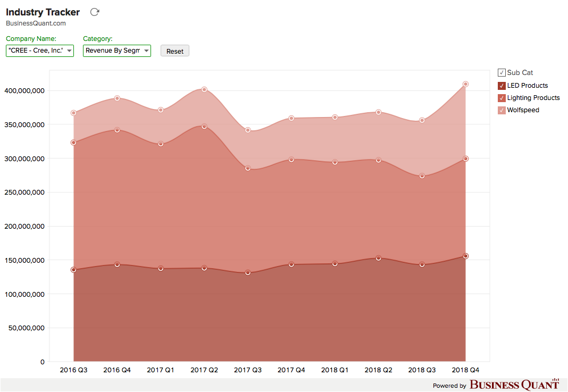The height and width of the screenshot is (392, 568).
Task: Open the Category dropdown
Action: pyautogui.click(x=117, y=51)
